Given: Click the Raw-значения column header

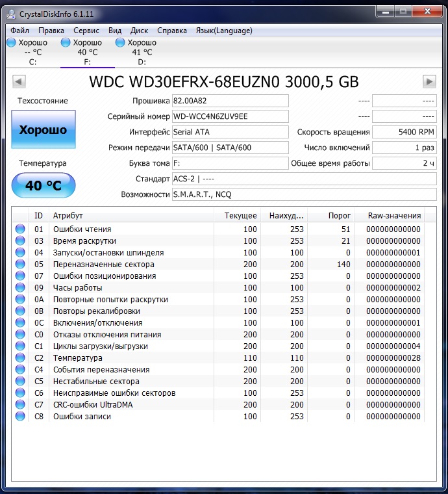Looking at the screenshot, I should [x=390, y=216].
